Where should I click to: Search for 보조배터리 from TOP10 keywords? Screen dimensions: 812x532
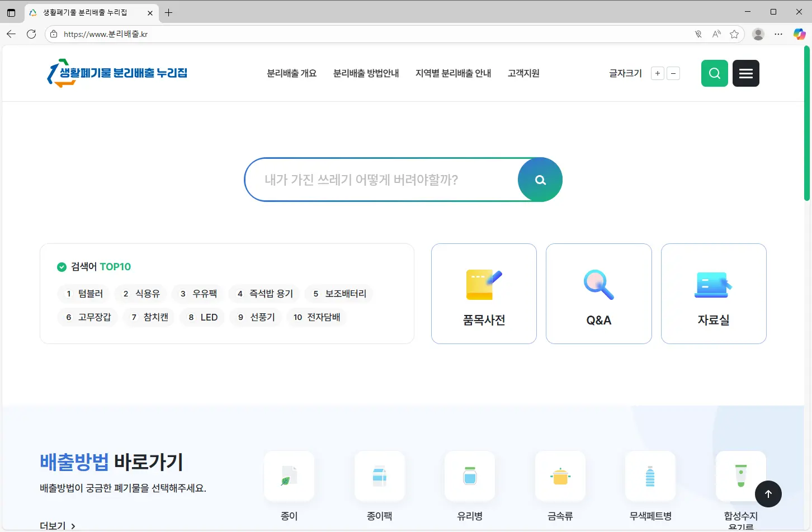(339, 294)
